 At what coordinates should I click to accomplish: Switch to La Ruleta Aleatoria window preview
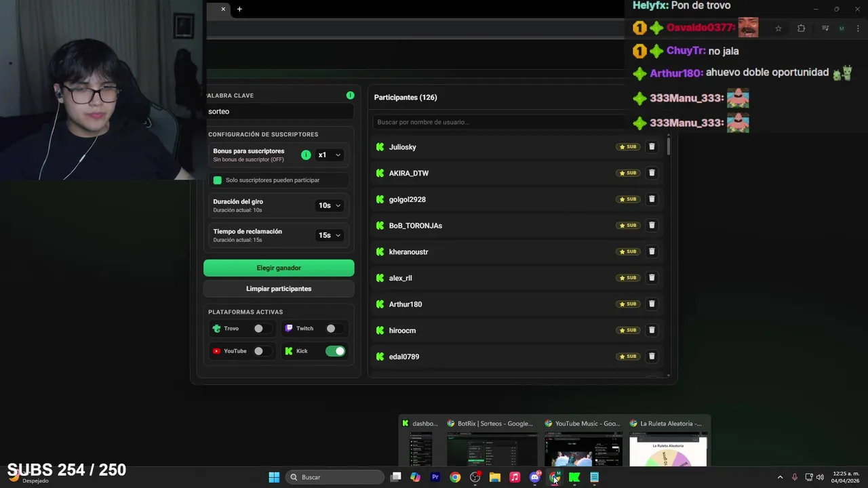(668, 441)
